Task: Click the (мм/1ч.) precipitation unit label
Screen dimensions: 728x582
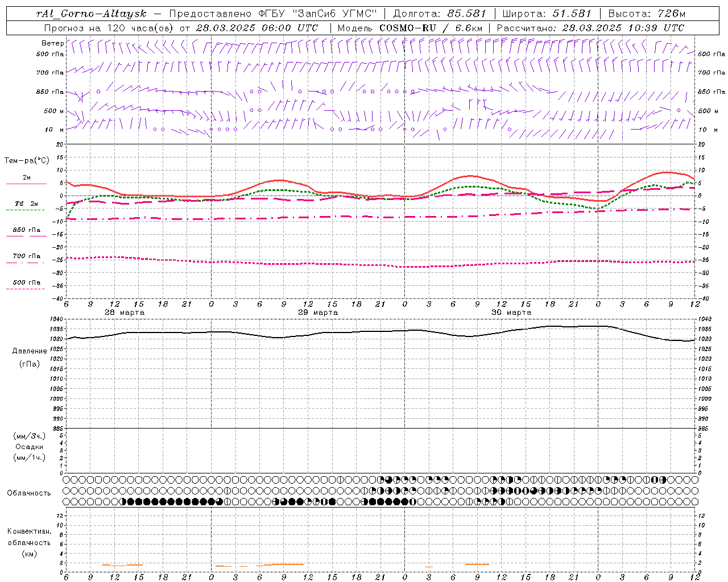Action: coord(30,458)
